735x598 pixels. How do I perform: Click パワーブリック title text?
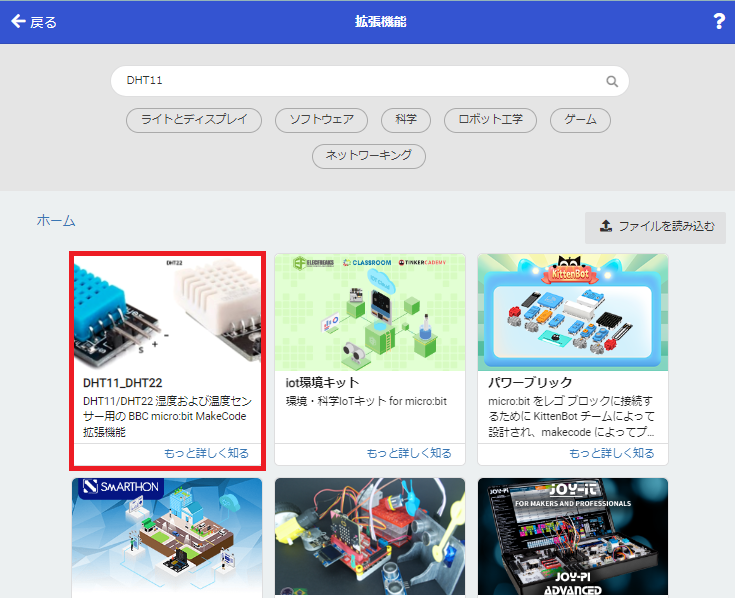point(530,383)
